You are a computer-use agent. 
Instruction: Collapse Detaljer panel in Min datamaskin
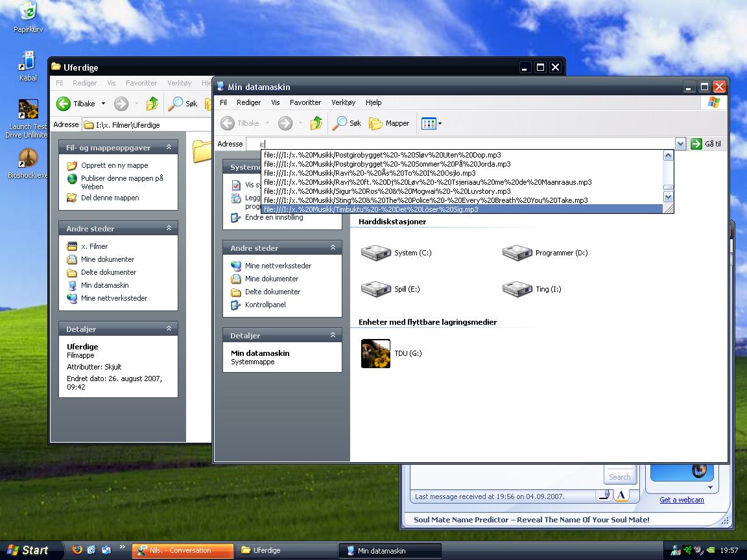click(x=333, y=334)
